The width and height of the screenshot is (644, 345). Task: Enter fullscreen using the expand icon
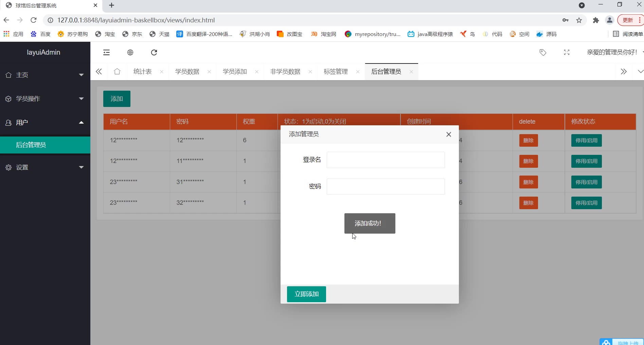(x=567, y=52)
